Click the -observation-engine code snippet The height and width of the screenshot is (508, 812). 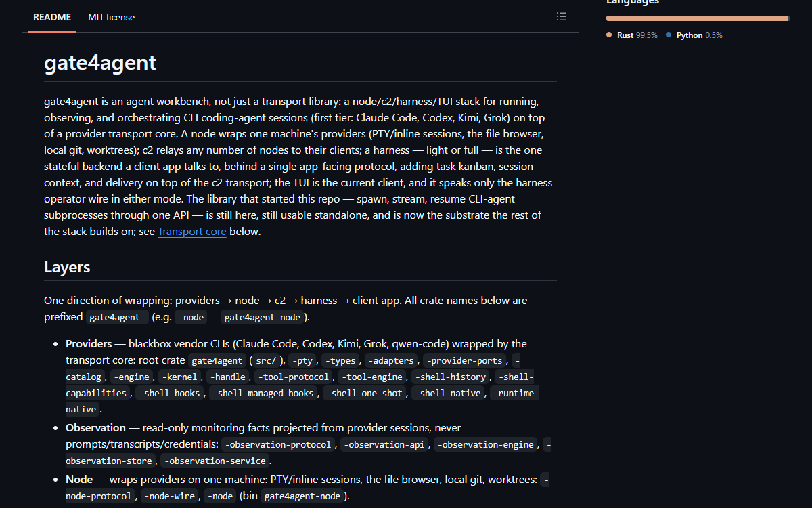[x=487, y=444]
